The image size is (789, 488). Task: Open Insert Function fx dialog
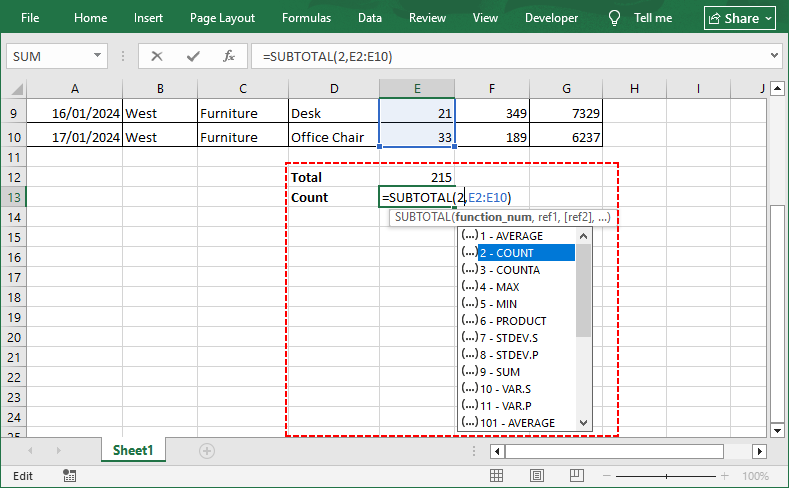(x=229, y=56)
